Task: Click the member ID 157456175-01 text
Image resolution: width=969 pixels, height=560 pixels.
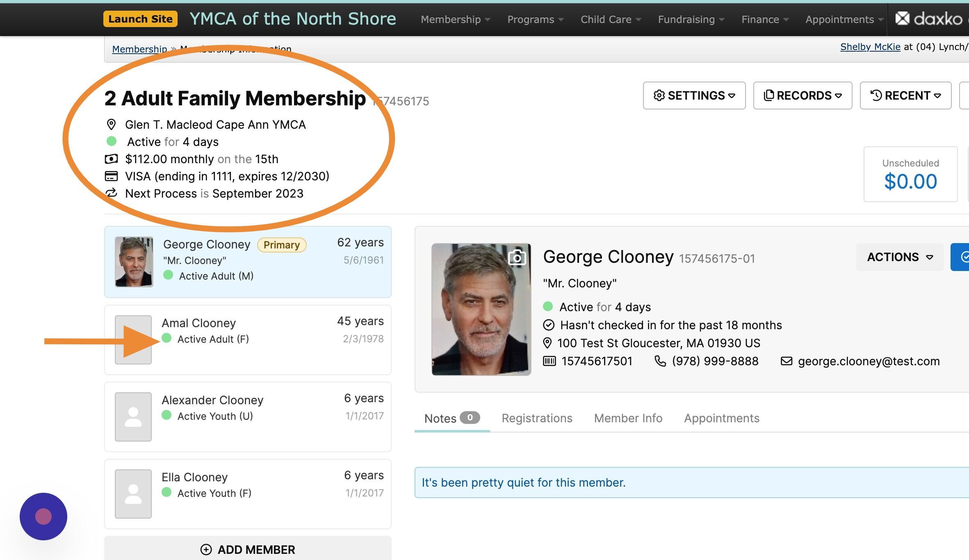Action: [717, 258]
